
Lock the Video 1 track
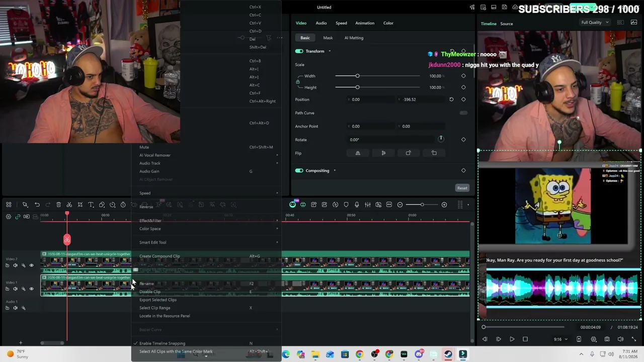7,289
